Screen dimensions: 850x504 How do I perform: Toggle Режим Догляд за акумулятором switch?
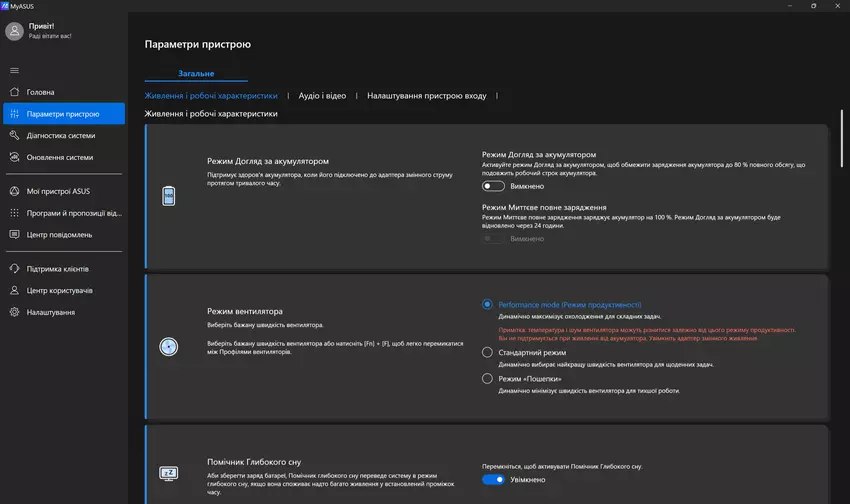click(x=493, y=186)
